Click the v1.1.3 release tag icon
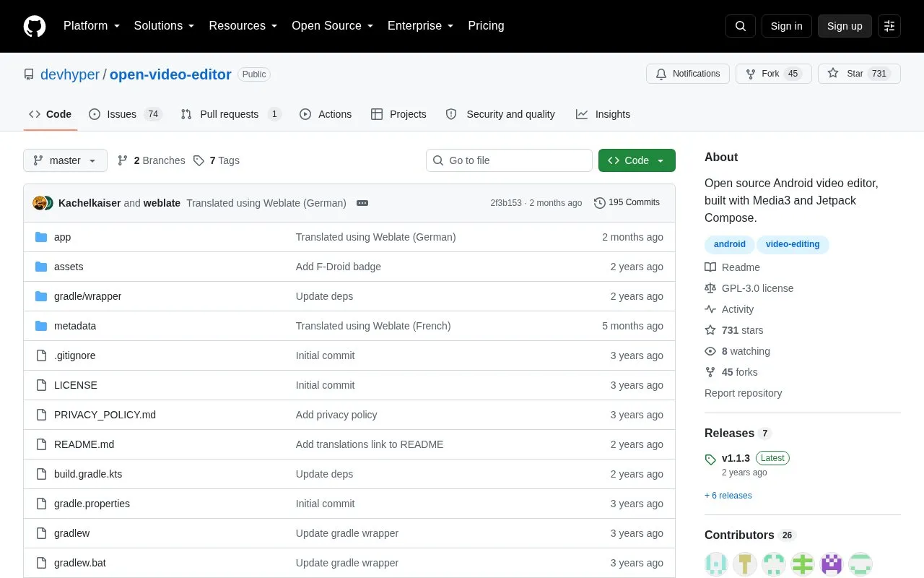 tap(710, 460)
